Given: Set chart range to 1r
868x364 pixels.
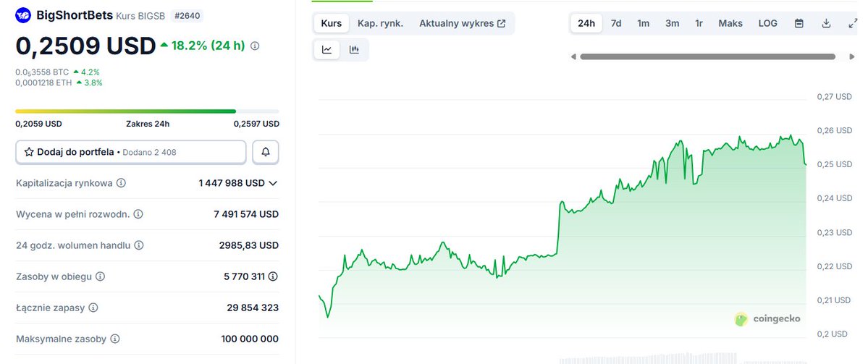Looking at the screenshot, I should coord(699,23).
